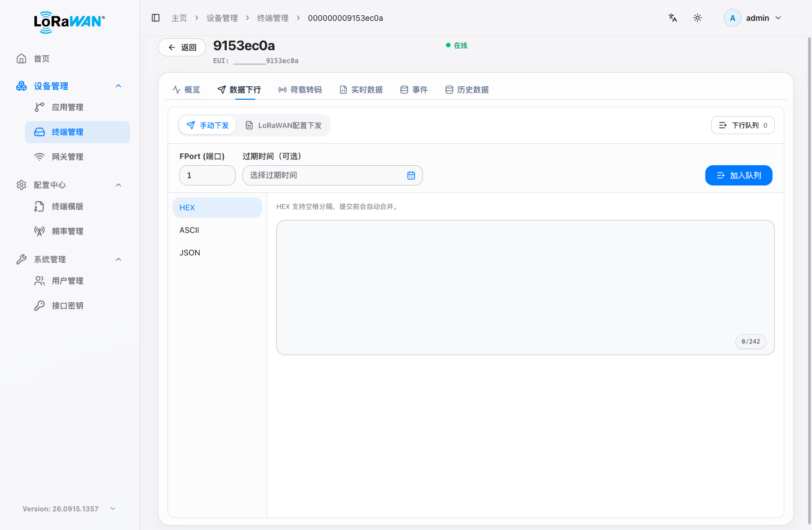Image resolution: width=812 pixels, height=530 pixels.
Task: Choose the HEX payload format
Action: 217,207
